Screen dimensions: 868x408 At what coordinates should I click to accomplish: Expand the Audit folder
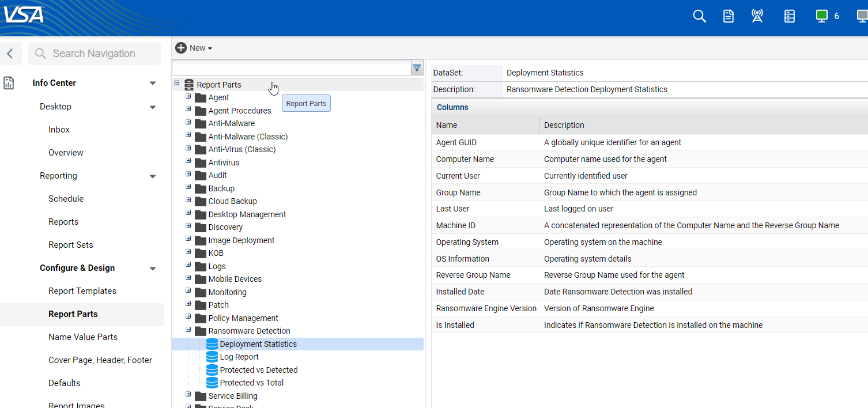(188, 174)
